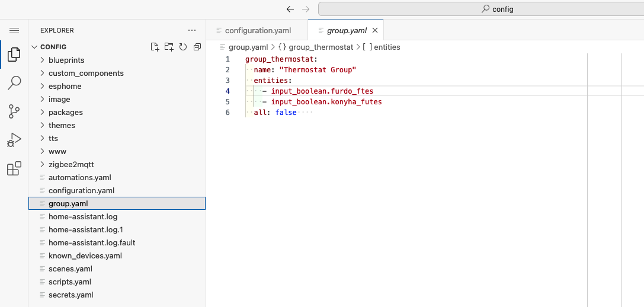Refresh the Explorer file list
Viewport: 644px width, 307px height.
click(x=183, y=47)
